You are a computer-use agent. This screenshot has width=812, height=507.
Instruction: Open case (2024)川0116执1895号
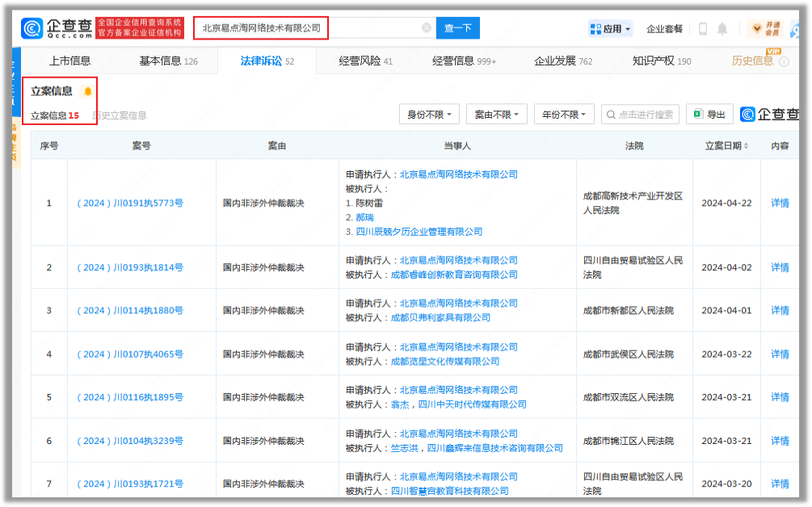(x=130, y=397)
